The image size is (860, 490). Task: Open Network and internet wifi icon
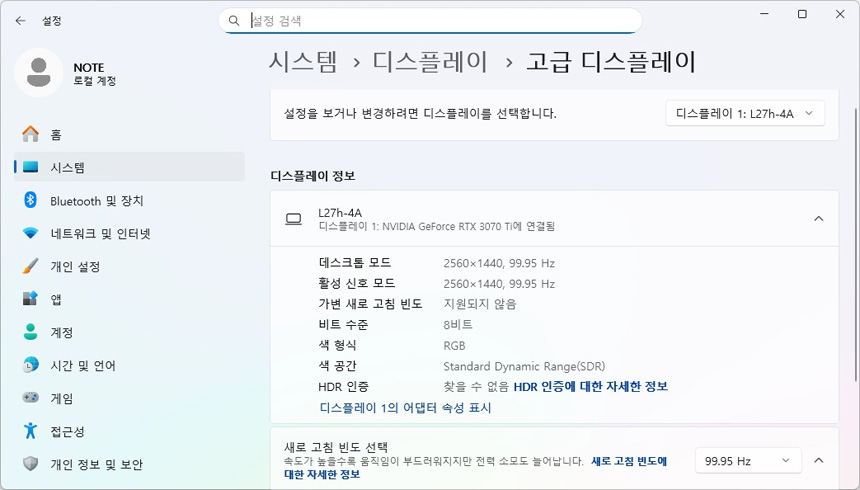30,233
